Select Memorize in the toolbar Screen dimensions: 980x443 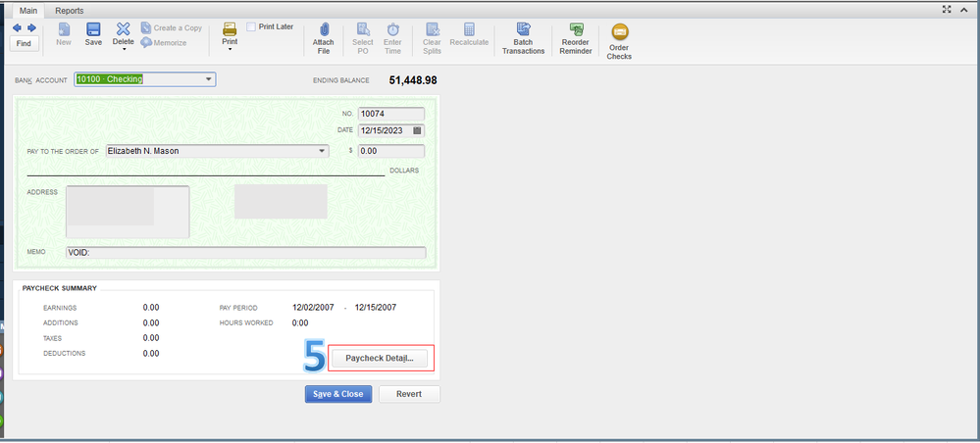(164, 42)
